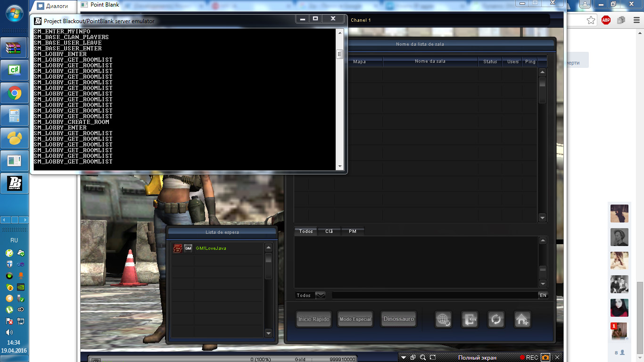
Task: Open the C# application on the taskbar
Action: tap(14, 70)
